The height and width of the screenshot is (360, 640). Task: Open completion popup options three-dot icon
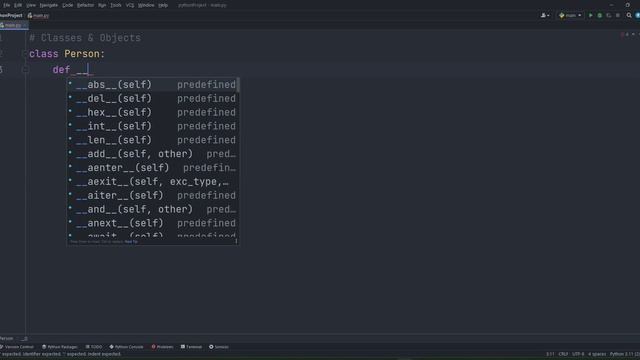236,241
